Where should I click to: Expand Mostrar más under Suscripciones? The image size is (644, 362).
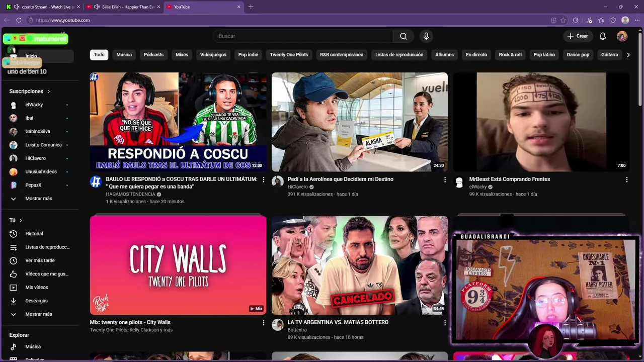click(39, 199)
